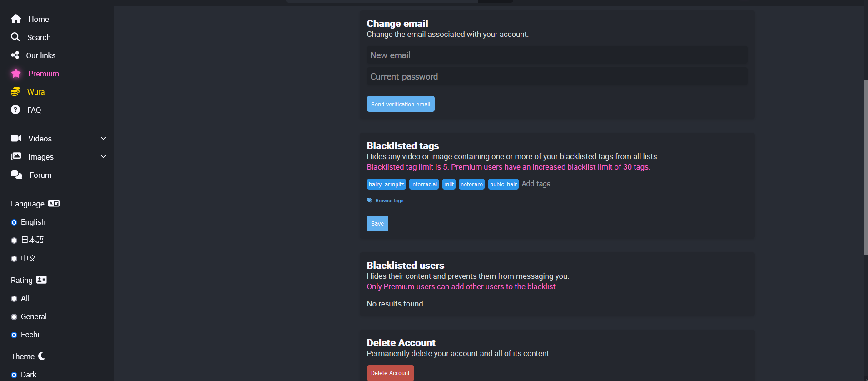Focus the Current password field

tap(557, 76)
